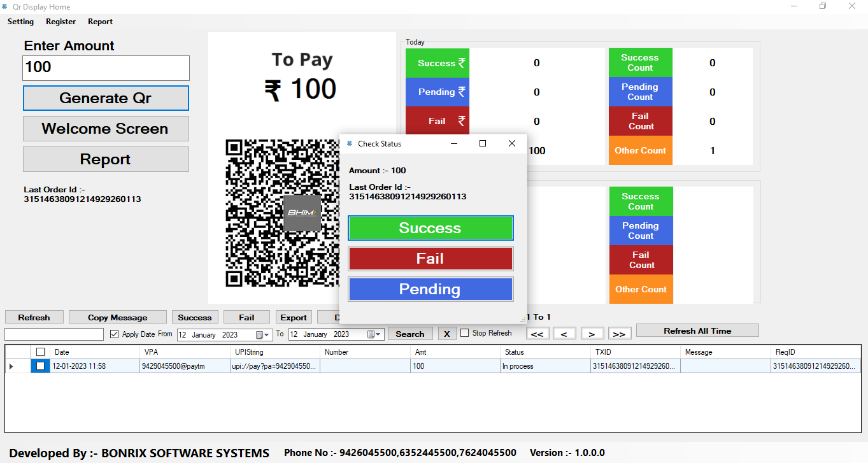This screenshot has width=868, height=463.
Task: Go to previous page with '<' button
Action: pos(564,334)
